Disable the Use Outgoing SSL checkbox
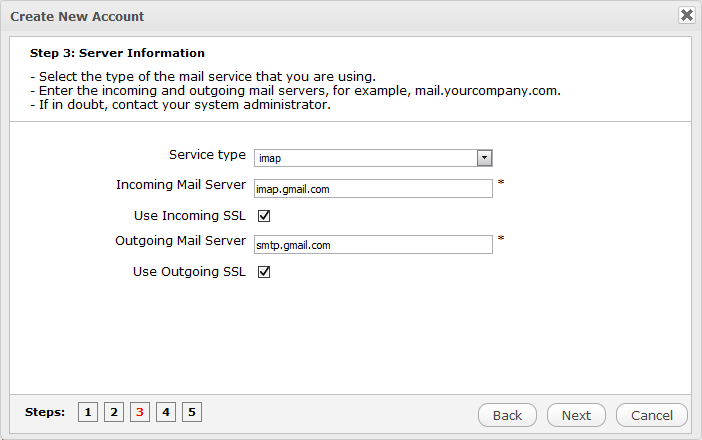This screenshot has width=702, height=440. tap(264, 272)
